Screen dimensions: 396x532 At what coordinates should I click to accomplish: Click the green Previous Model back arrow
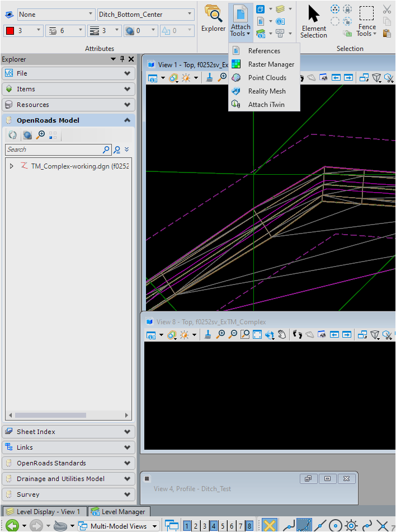coord(12,526)
